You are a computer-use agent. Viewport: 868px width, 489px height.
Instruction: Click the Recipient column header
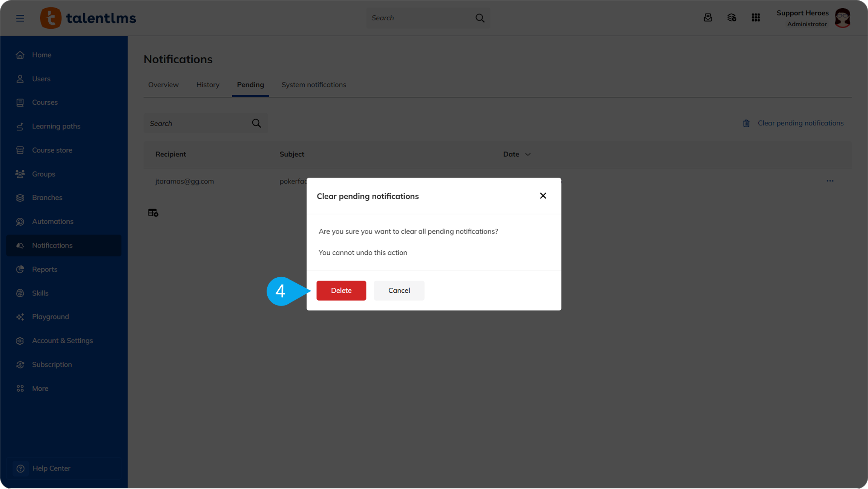tap(170, 154)
